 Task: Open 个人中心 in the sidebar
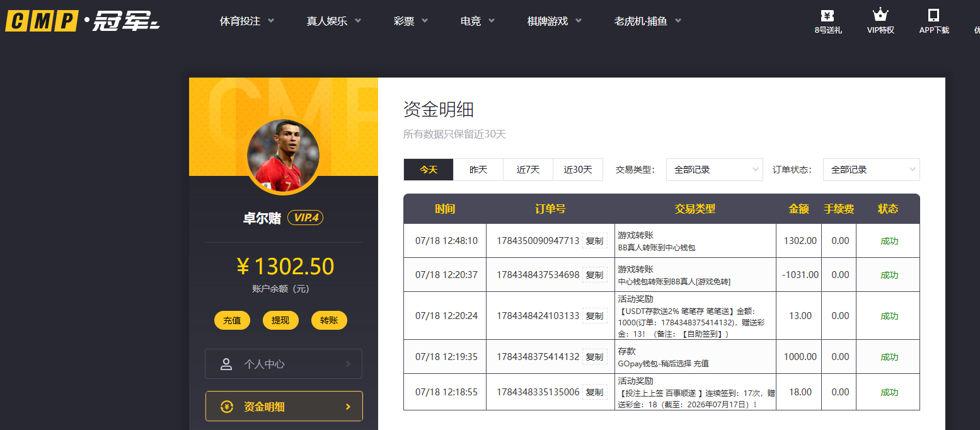(284, 364)
